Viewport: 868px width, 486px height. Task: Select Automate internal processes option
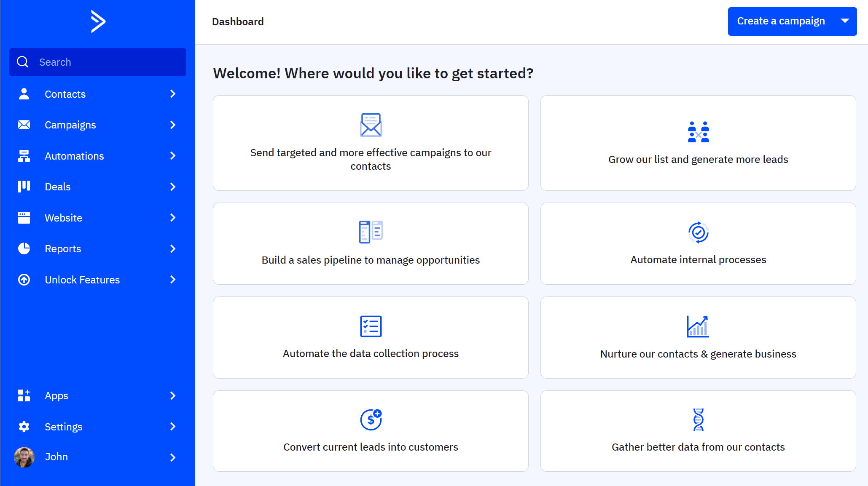(x=698, y=243)
